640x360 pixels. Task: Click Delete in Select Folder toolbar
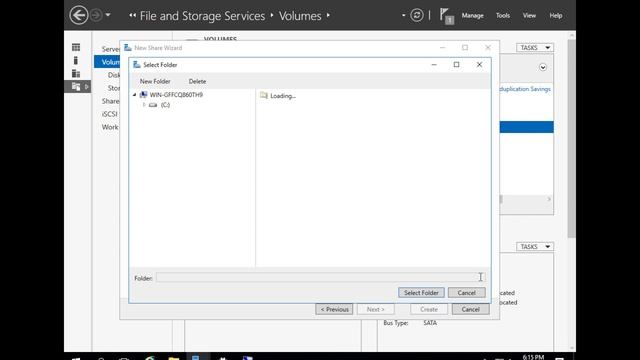(x=197, y=82)
